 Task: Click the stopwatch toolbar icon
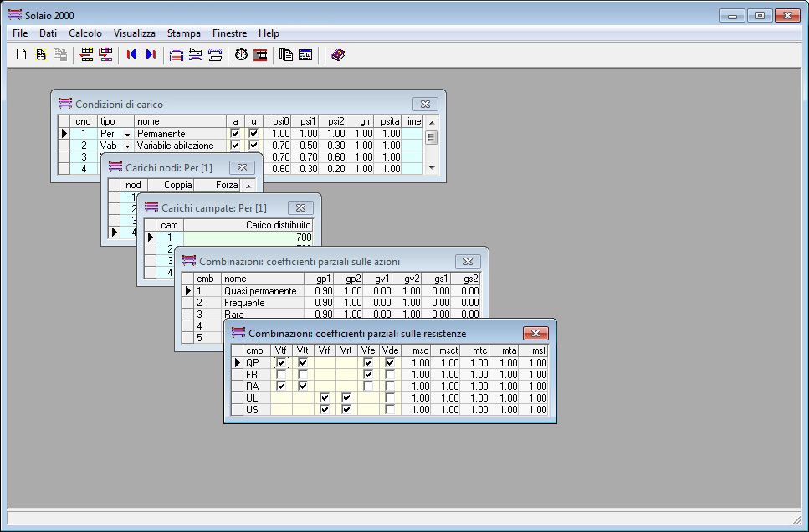click(242, 54)
